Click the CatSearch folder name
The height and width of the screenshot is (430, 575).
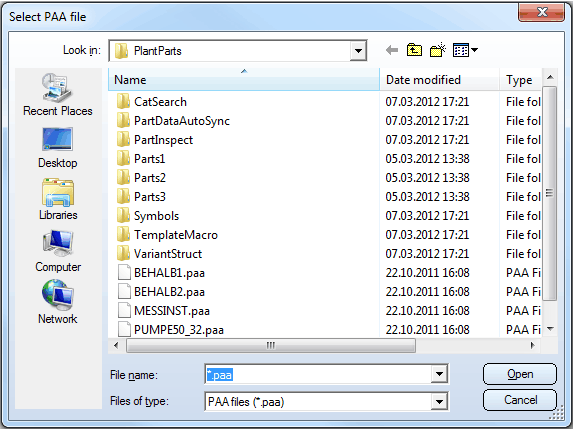(160, 102)
